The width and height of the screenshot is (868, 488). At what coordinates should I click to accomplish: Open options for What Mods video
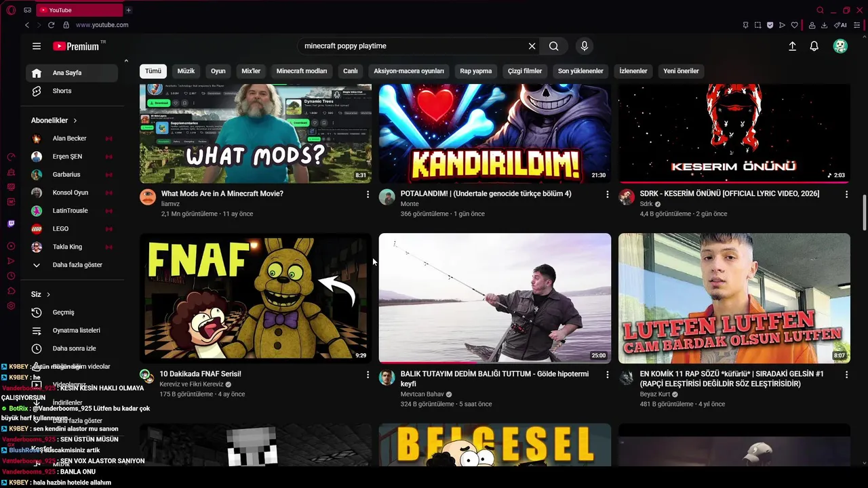click(x=368, y=195)
